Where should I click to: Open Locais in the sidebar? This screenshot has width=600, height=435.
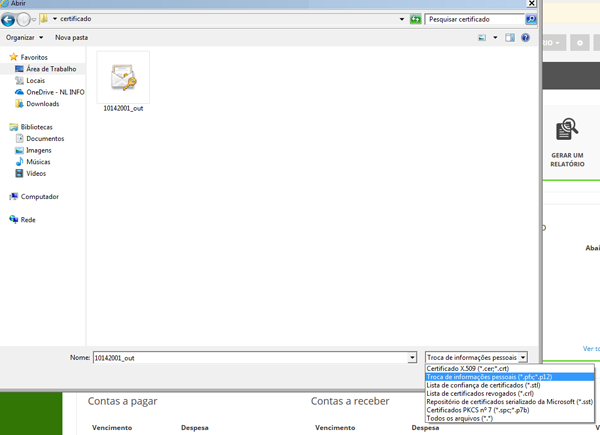[30, 80]
